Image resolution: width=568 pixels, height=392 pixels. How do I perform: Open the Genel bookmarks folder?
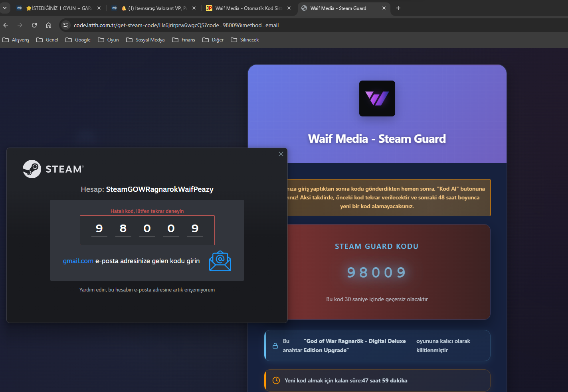click(x=47, y=40)
